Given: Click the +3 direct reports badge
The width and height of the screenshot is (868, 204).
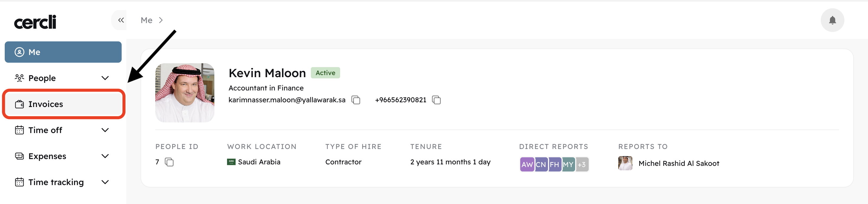Looking at the screenshot, I should [x=582, y=164].
